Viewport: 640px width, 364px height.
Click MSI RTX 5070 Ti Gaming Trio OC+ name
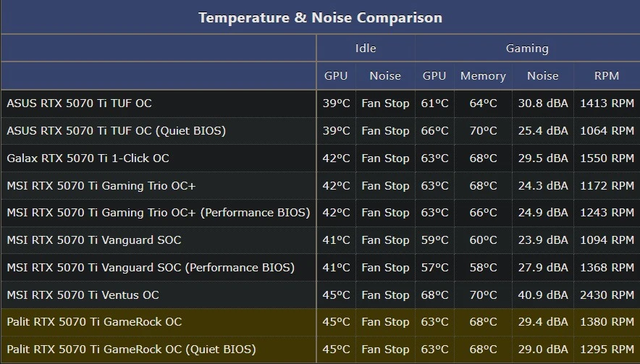(101, 186)
